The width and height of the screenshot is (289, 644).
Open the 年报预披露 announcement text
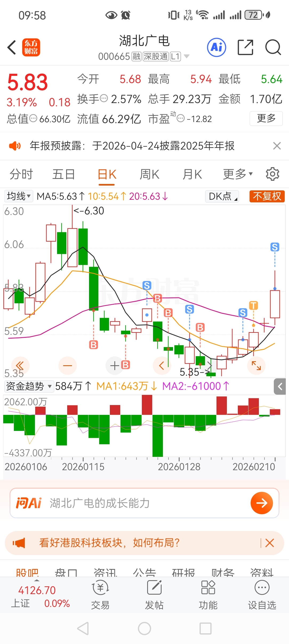(132, 146)
